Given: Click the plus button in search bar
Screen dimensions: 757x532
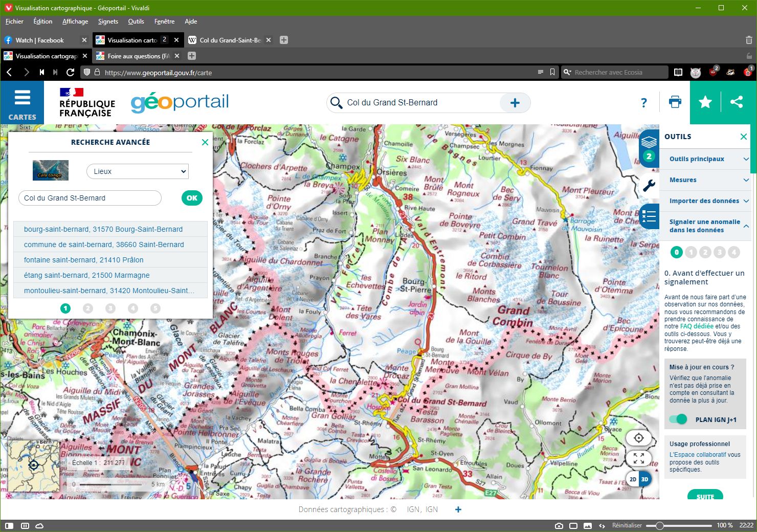Looking at the screenshot, I should [x=515, y=103].
